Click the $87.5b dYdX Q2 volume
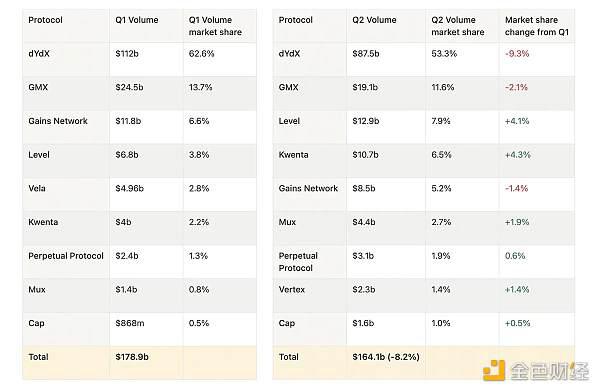Image resolution: width=600 pixels, height=392 pixels. (365, 54)
